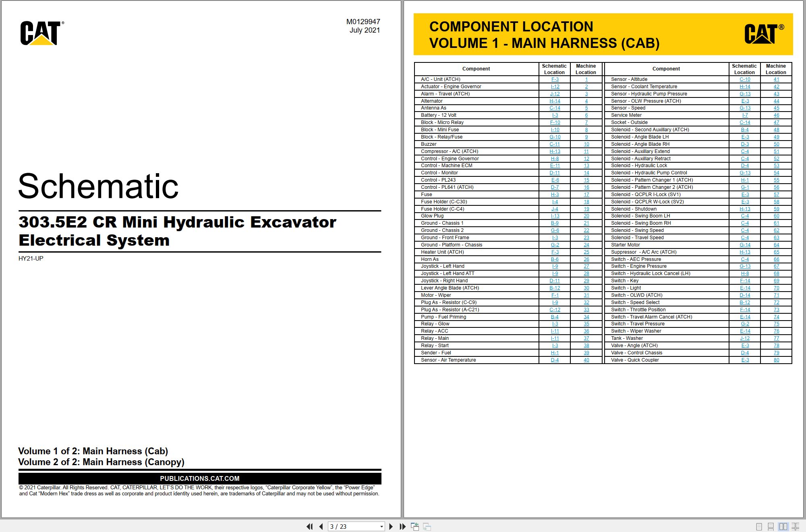The height and width of the screenshot is (532, 806).
Task: Open machine location 80 for Valve Quick Coupler
Action: pos(776,360)
